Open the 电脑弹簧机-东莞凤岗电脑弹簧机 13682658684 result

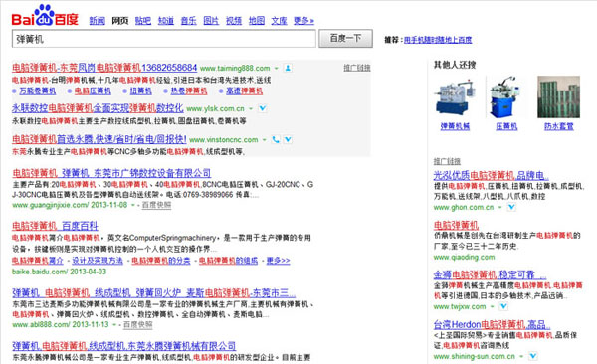[104, 68]
